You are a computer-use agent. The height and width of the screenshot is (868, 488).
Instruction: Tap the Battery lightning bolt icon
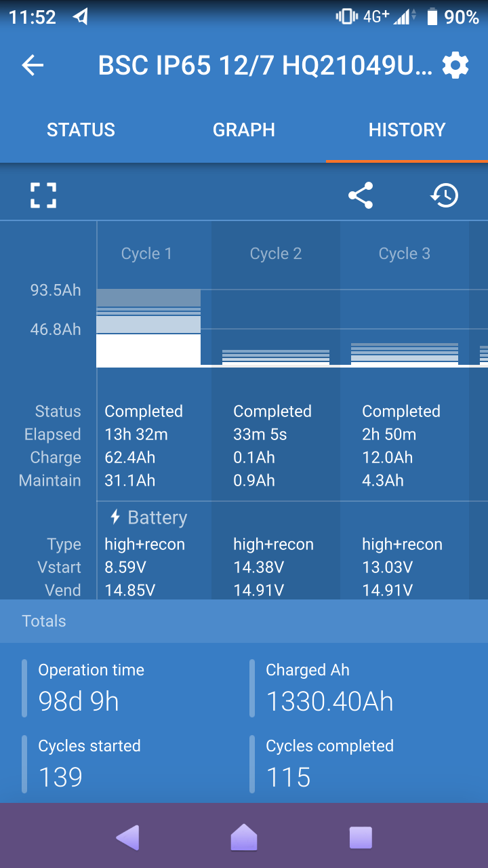click(115, 517)
